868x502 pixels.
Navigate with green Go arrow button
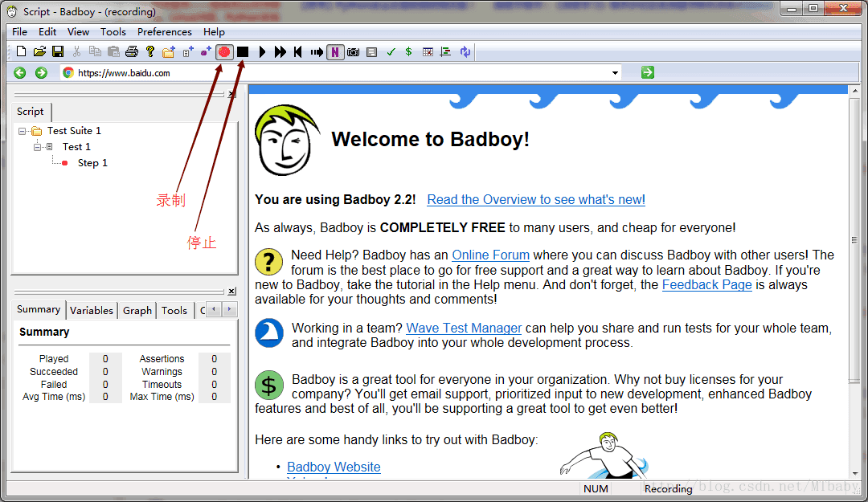tap(648, 72)
